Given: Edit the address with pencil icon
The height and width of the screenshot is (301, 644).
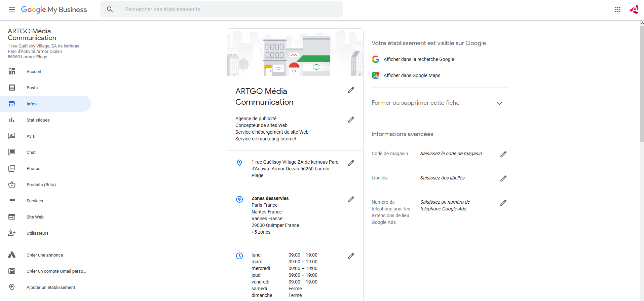Looking at the screenshot, I should point(351,163).
